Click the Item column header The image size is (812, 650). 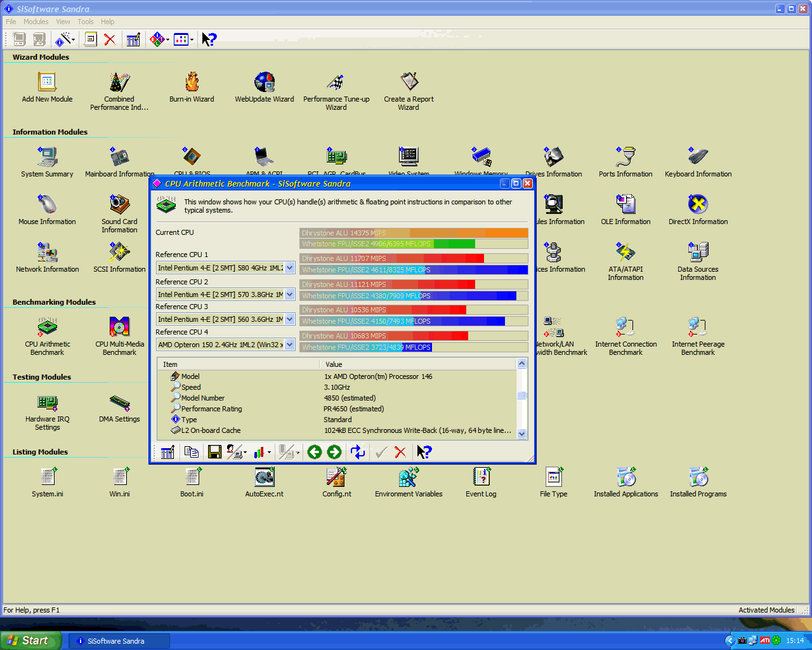point(238,364)
